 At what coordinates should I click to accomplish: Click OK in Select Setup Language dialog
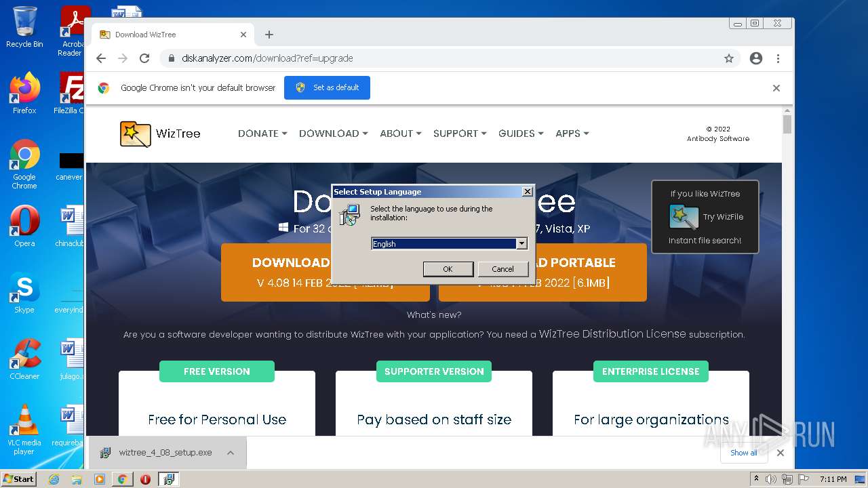click(x=448, y=269)
